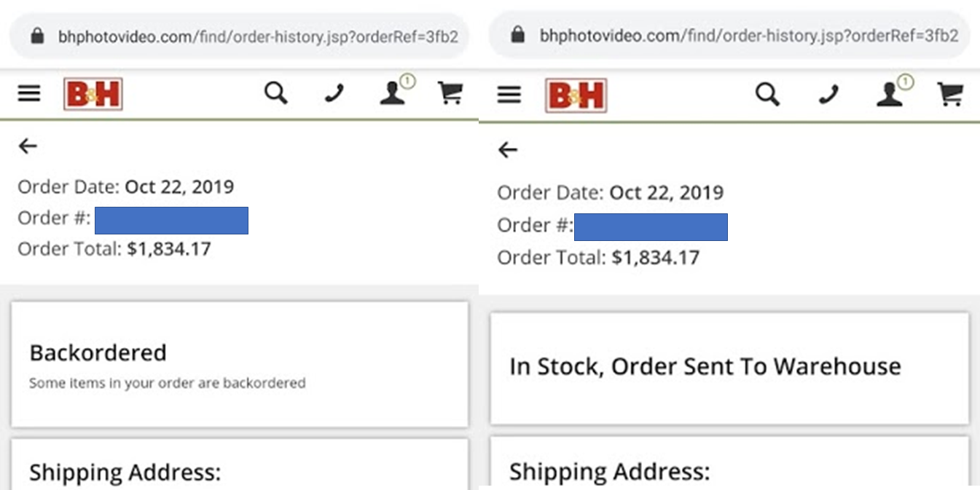Click B&H logo in left screenshot

[x=93, y=95]
